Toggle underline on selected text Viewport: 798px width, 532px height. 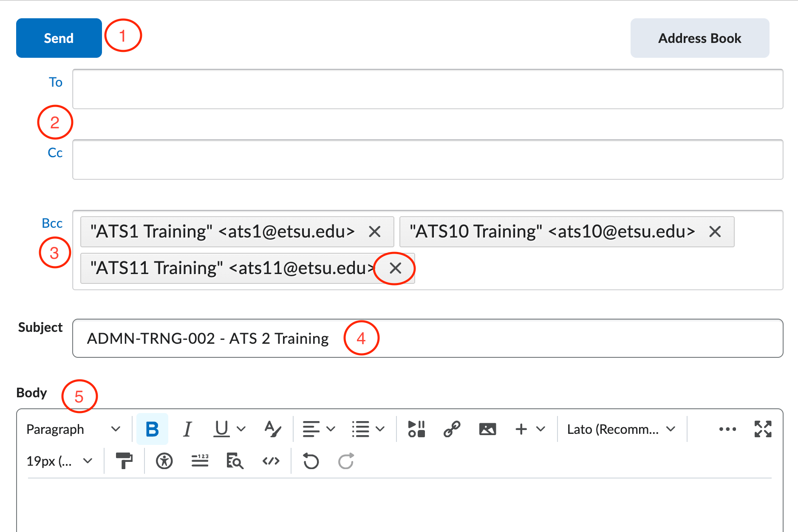(221, 429)
